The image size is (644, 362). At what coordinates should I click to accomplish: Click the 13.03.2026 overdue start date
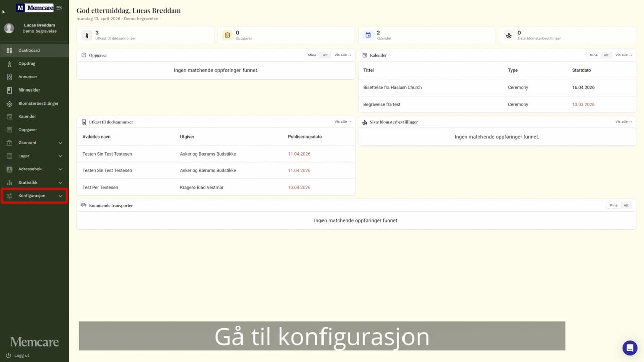583,104
